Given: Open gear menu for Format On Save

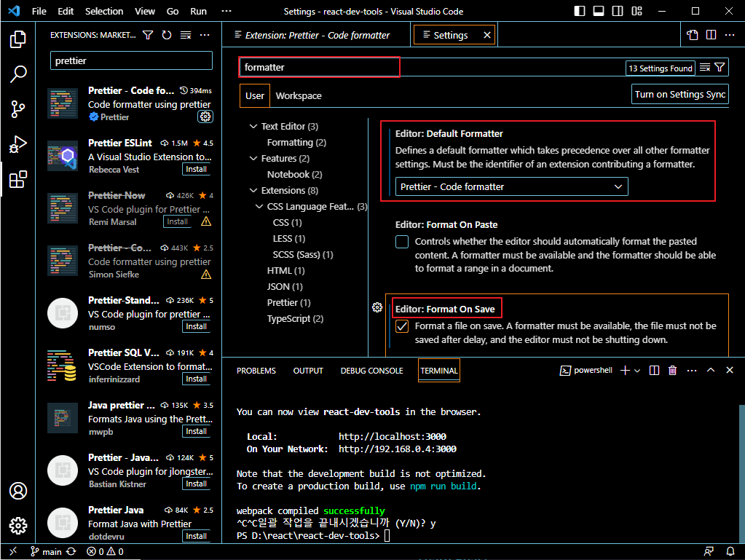Looking at the screenshot, I should 377,307.
